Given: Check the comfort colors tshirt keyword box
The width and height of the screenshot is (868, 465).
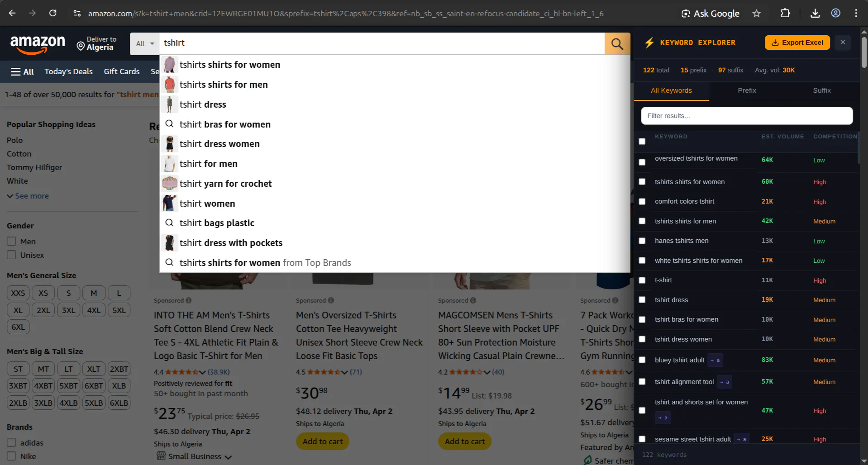Looking at the screenshot, I should coord(642,201).
